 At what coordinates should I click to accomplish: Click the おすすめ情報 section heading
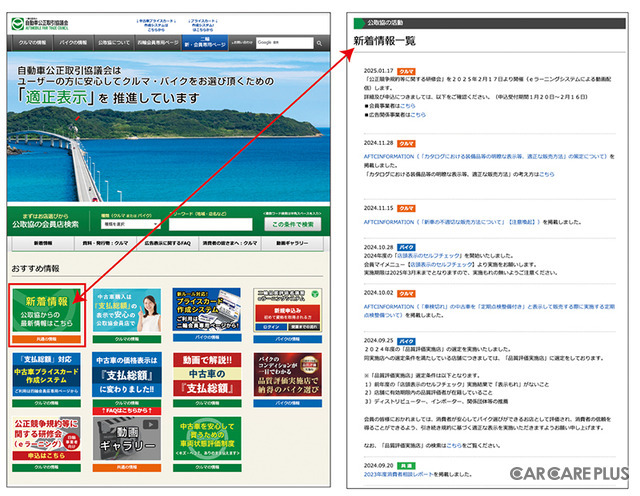pyautogui.click(x=36, y=269)
